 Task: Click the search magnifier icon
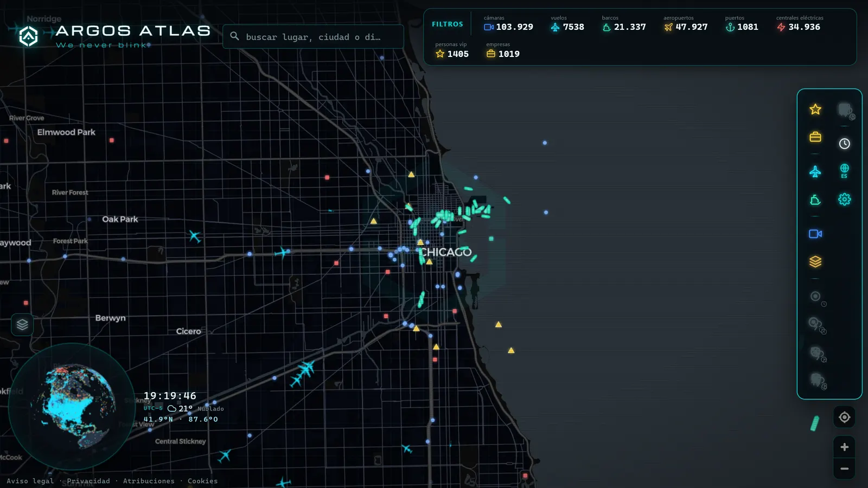234,36
